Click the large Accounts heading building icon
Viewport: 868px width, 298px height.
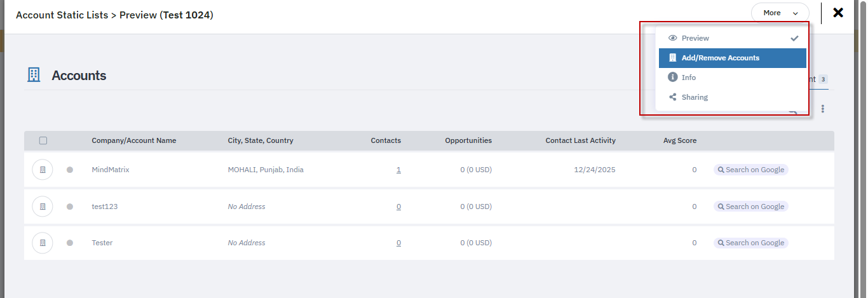[34, 75]
